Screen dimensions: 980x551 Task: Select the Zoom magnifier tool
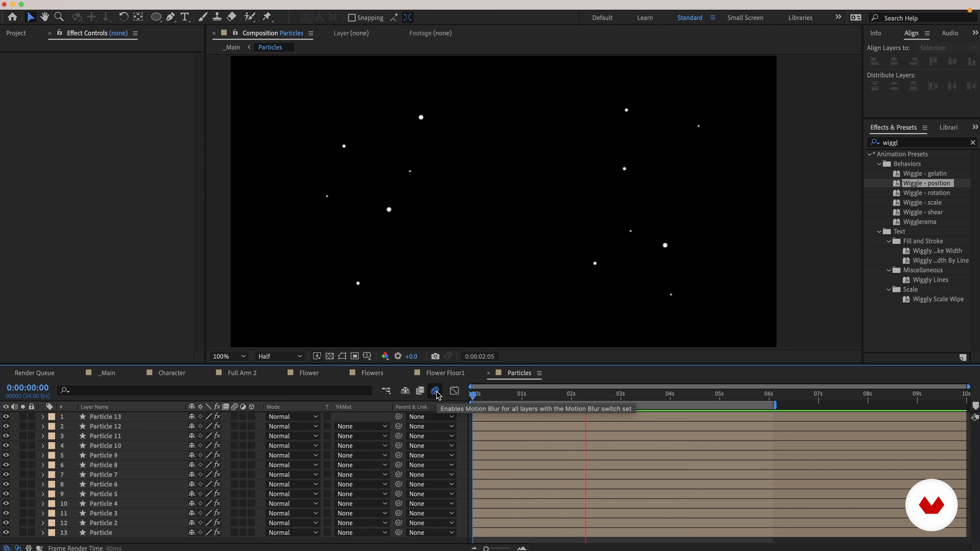coord(59,17)
